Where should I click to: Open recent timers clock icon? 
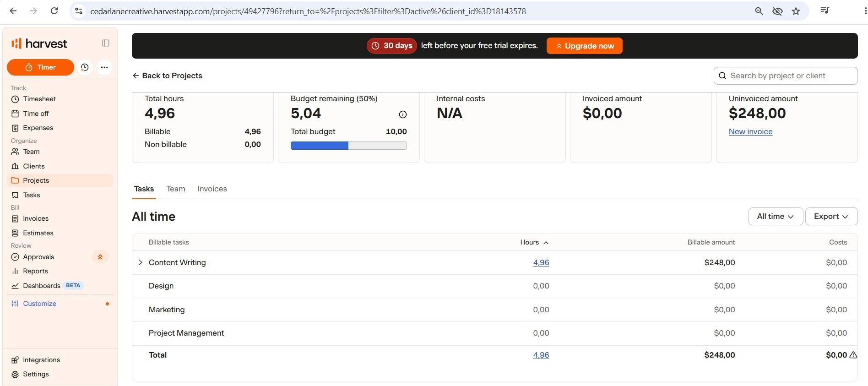pos(85,67)
